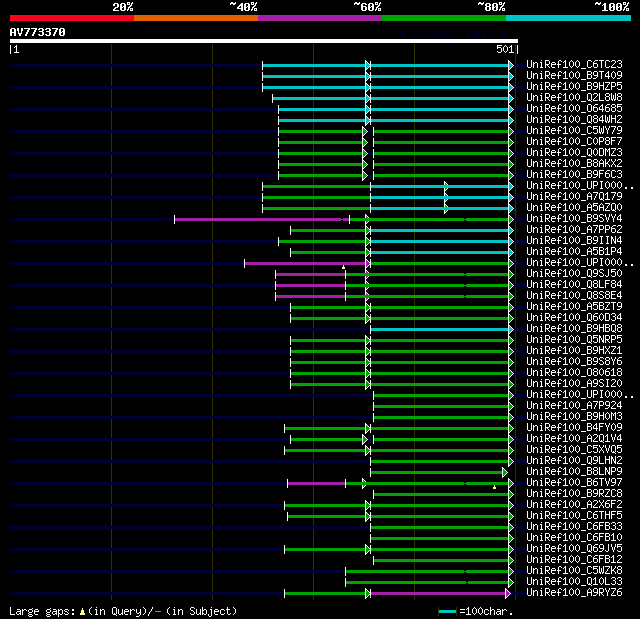Select the UniRef100_Q9SJ50 label
Image resolution: width=640 pixels, height=619 pixels.
(x=574, y=274)
